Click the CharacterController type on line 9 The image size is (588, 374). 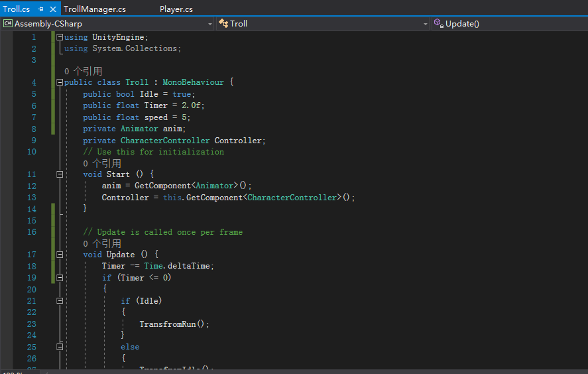[x=165, y=141]
